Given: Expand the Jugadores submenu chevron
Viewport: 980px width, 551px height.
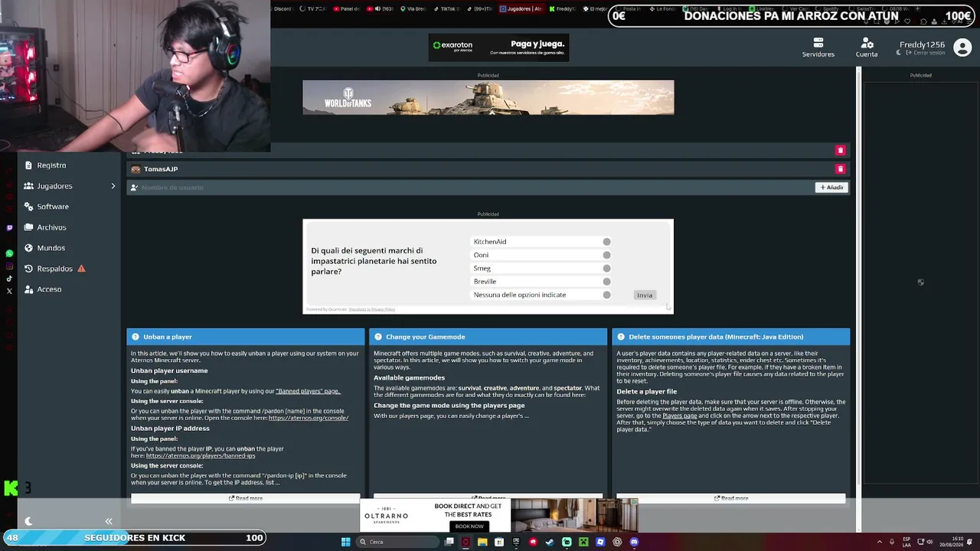Looking at the screenshot, I should click(x=113, y=186).
